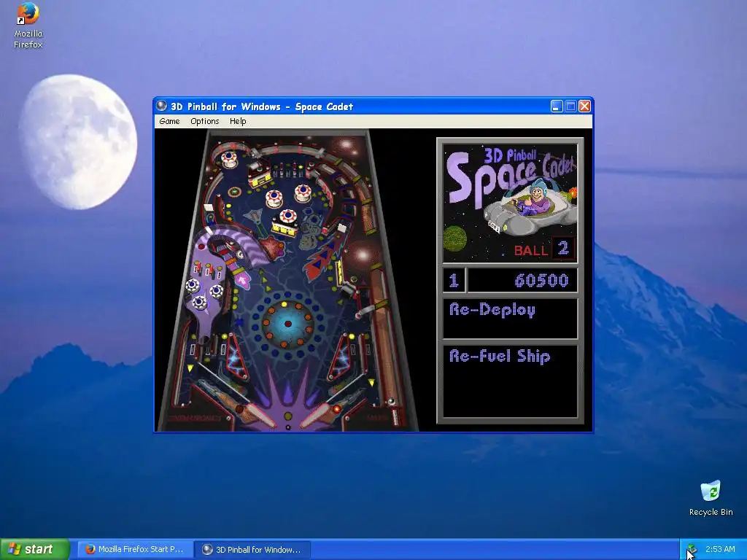Click the red spaceship ramp on the table
This screenshot has height=560, width=747.
tap(325, 259)
